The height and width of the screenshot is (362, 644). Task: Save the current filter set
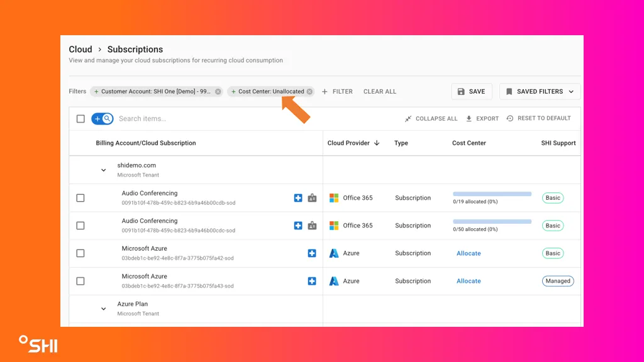click(472, 92)
